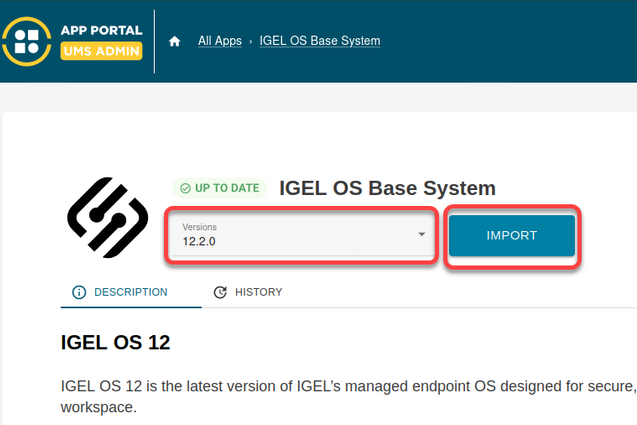Open IGEL OS Base System breadcrumb link
The image size is (637, 425).
point(319,41)
